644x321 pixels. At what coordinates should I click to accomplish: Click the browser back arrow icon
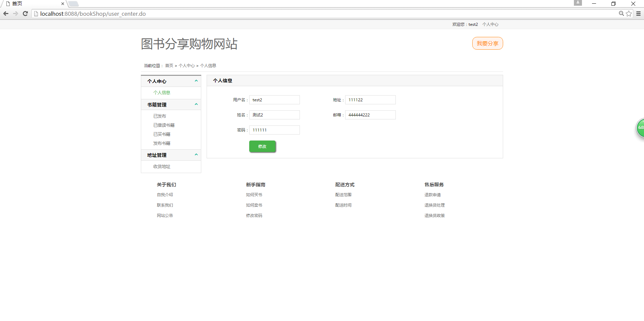pyautogui.click(x=6, y=14)
